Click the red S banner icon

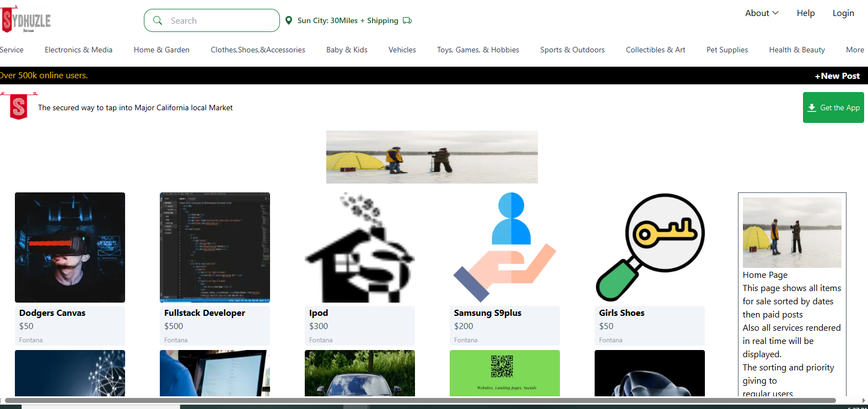click(x=19, y=106)
